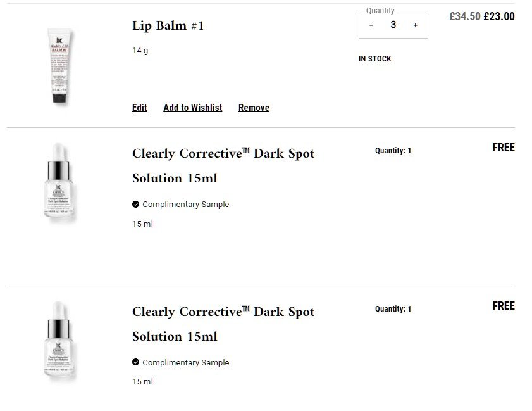Image resolution: width=532 pixels, height=411 pixels.
Task: Add Lip Balm #1 to Wishlist
Action: (193, 108)
